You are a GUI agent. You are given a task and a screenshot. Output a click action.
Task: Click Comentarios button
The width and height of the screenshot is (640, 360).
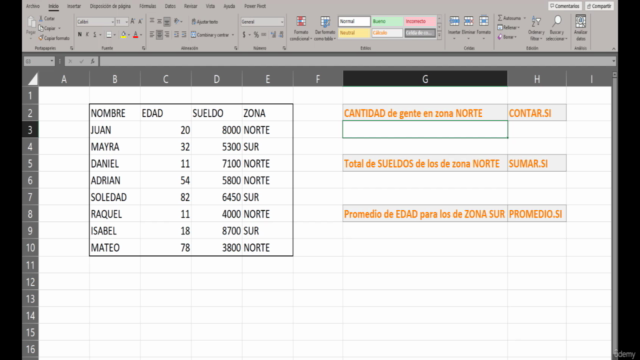[564, 6]
